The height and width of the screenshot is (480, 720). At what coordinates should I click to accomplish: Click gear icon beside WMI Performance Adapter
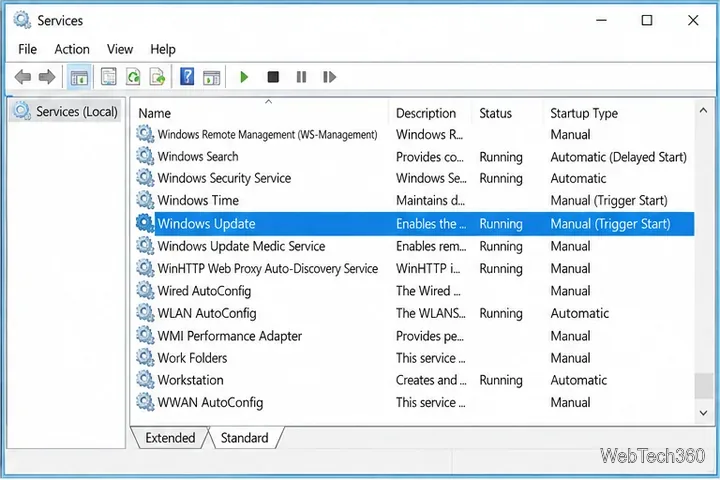pyautogui.click(x=145, y=335)
